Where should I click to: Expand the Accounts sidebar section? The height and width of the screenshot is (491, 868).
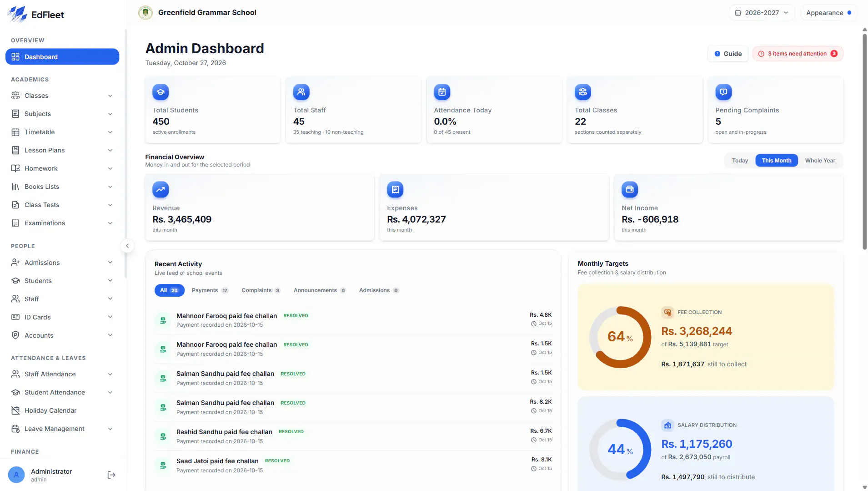[62, 335]
